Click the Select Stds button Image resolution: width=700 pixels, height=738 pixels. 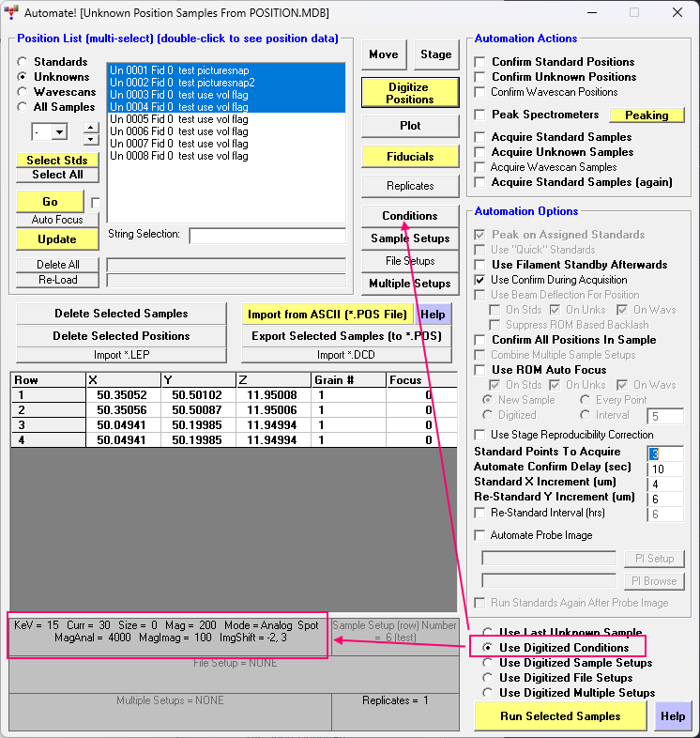click(56, 161)
